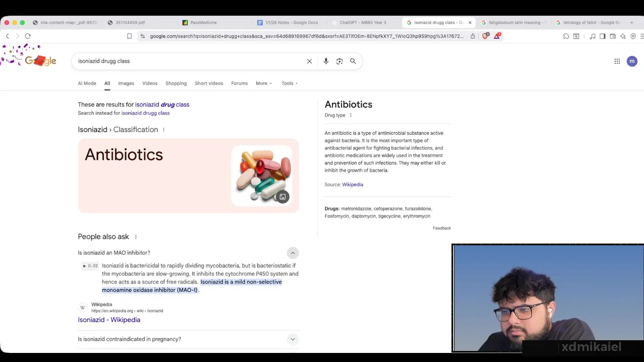The image size is (644, 362).
Task: Open options dots beside Drug type
Action: (x=351, y=115)
